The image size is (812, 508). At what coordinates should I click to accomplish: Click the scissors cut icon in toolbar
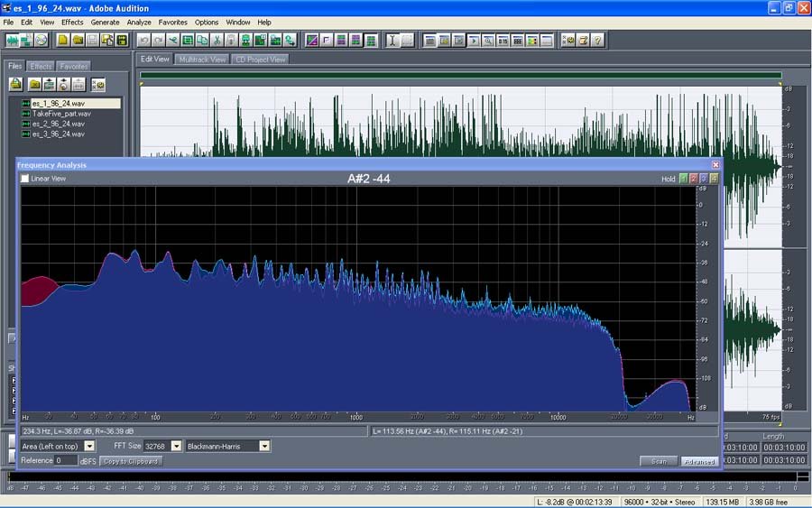[x=217, y=41]
